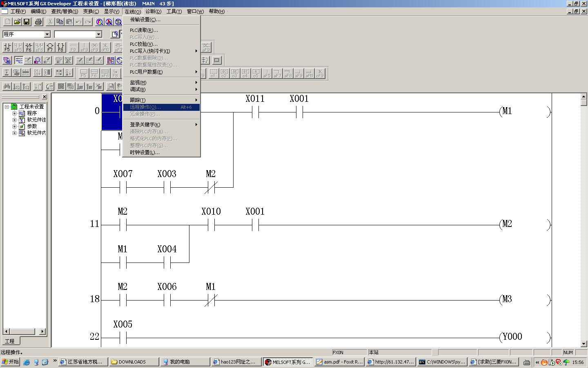Image resolution: width=588 pixels, height=368 pixels.
Task: Insert application instruction F8
Action: pyautogui.click(x=60, y=47)
